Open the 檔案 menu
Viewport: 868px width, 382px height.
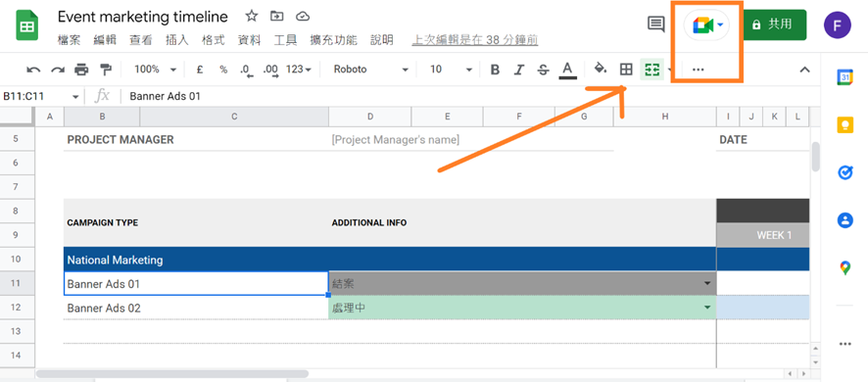(x=69, y=40)
